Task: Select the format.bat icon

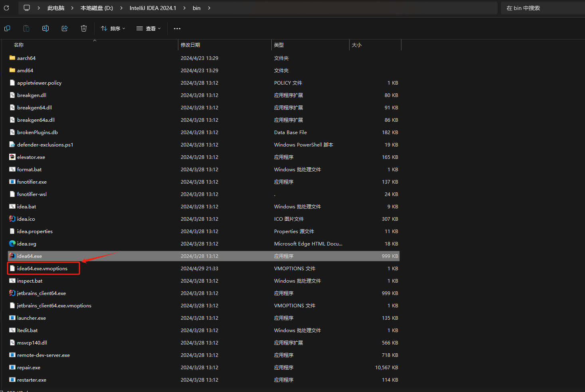Action: pyautogui.click(x=12, y=169)
